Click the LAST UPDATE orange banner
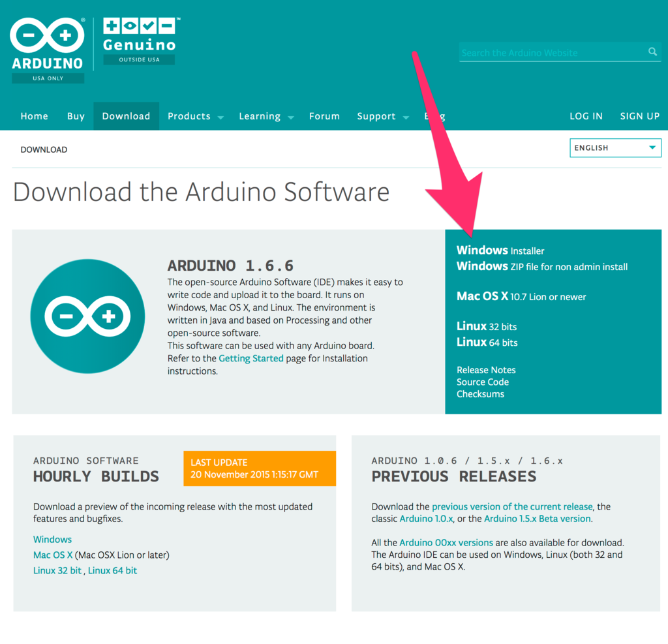Viewport: 668px width, 644px height. pos(260,468)
